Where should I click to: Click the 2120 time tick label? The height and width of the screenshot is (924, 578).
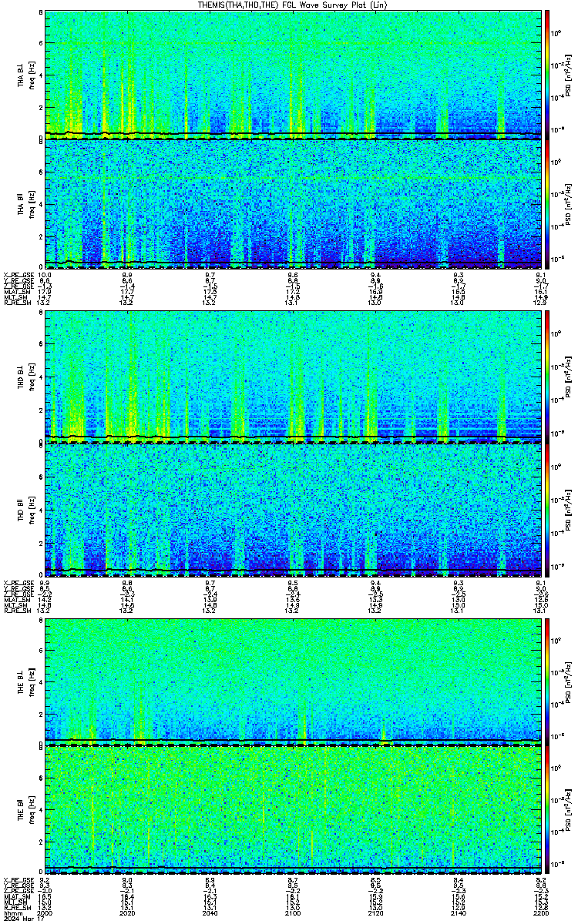375,912
